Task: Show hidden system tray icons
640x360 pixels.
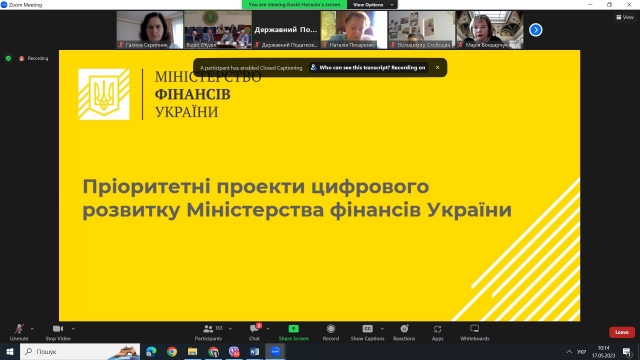Action: point(569,351)
